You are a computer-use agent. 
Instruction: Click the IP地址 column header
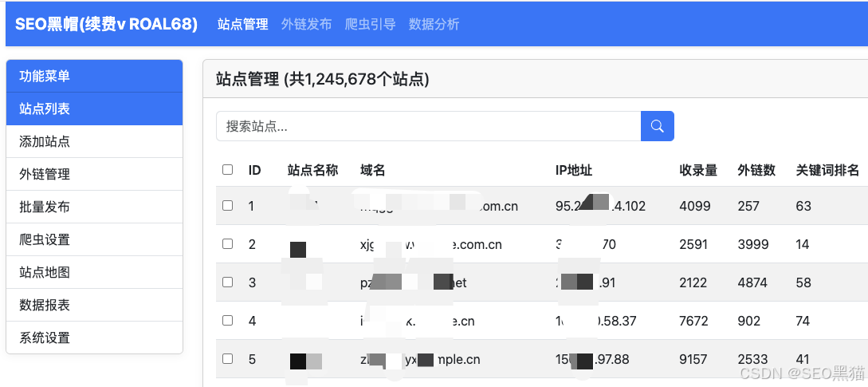pyautogui.click(x=574, y=170)
